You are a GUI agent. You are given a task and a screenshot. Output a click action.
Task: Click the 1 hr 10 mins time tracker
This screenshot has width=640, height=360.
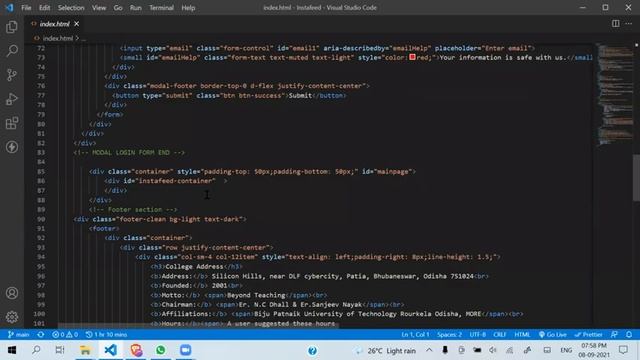coord(106,335)
